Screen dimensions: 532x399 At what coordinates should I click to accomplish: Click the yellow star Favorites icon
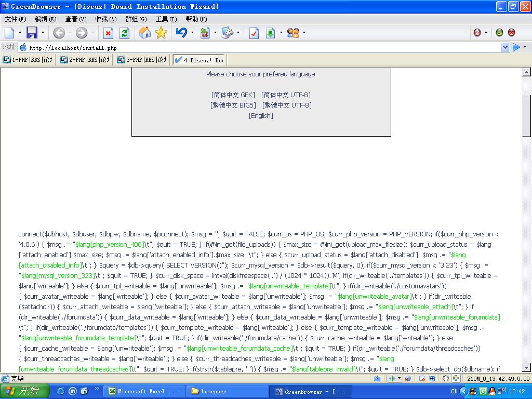point(161,33)
